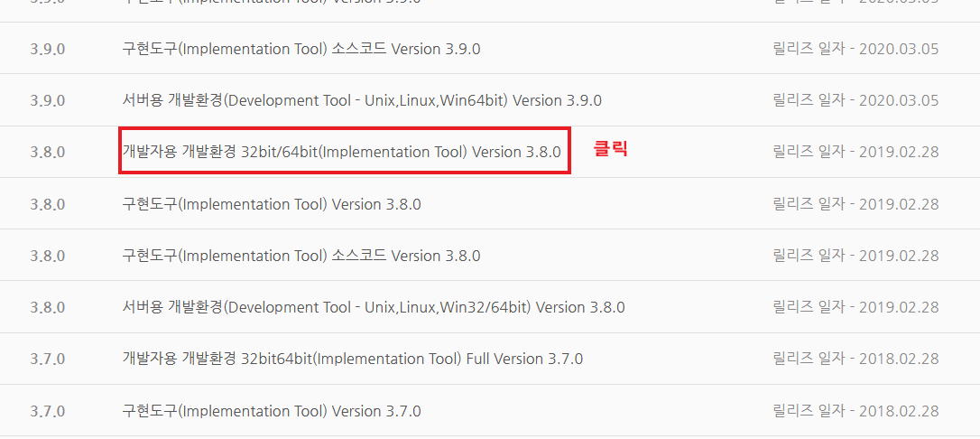Click the 3.7.0 version cell for 구현도구 row
The height and width of the screenshot is (439, 980).
click(x=48, y=411)
